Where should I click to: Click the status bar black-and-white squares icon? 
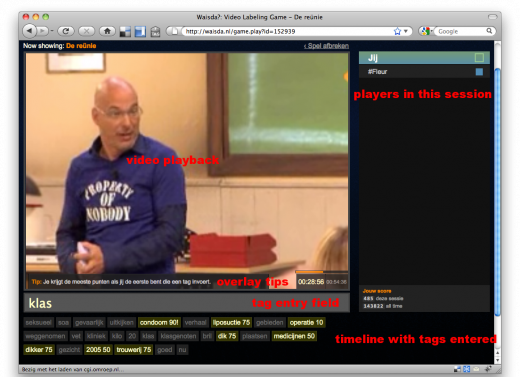tap(457, 369)
